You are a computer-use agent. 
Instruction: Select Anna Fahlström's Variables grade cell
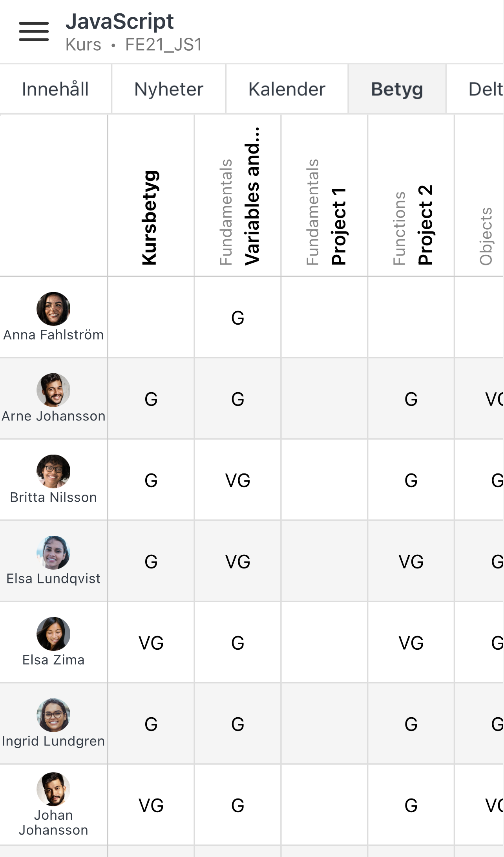(x=238, y=318)
